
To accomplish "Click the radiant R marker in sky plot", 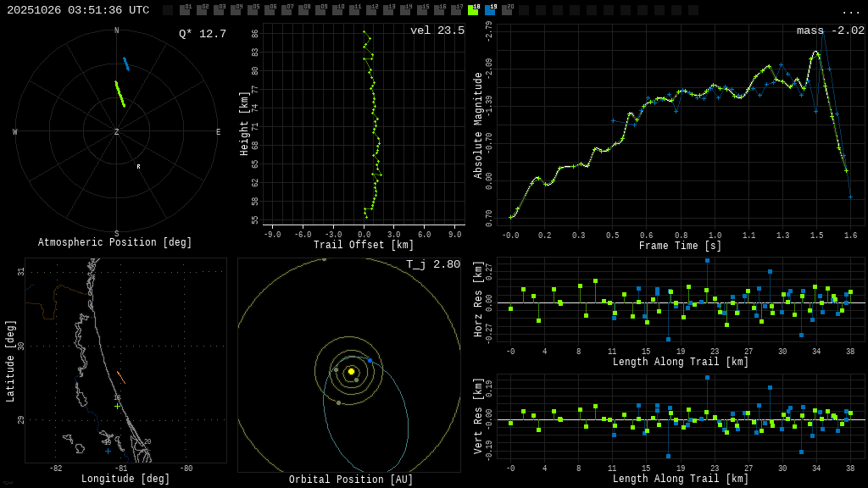I will (138, 167).
